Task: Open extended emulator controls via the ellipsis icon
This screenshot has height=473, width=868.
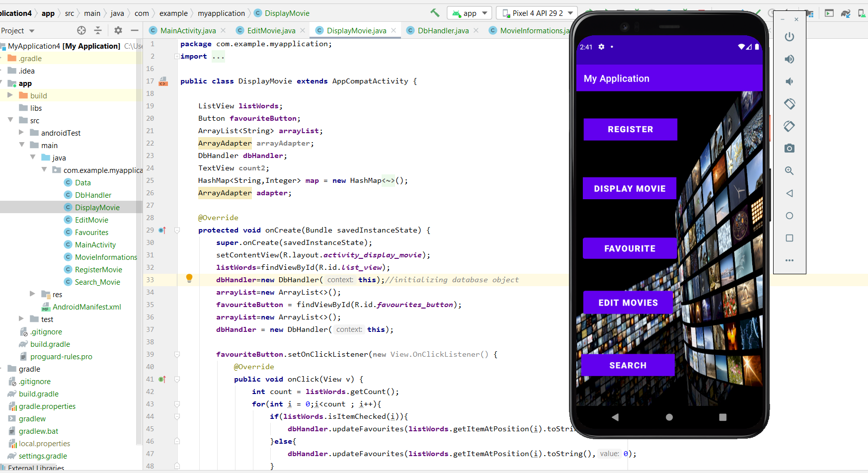Action: point(790,260)
